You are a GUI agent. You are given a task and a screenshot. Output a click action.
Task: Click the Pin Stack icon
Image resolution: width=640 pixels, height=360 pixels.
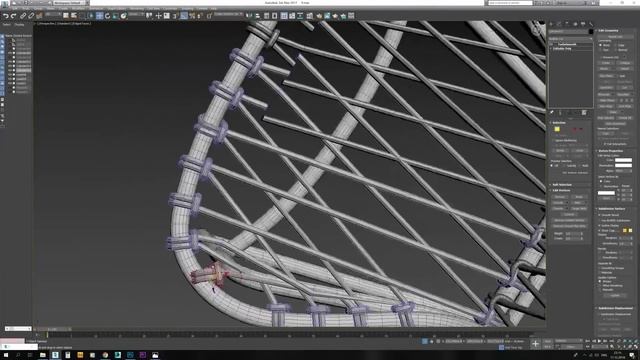click(551, 112)
